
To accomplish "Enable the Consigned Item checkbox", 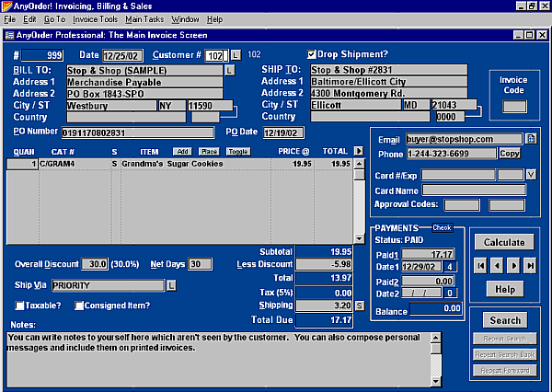I will [79, 306].
